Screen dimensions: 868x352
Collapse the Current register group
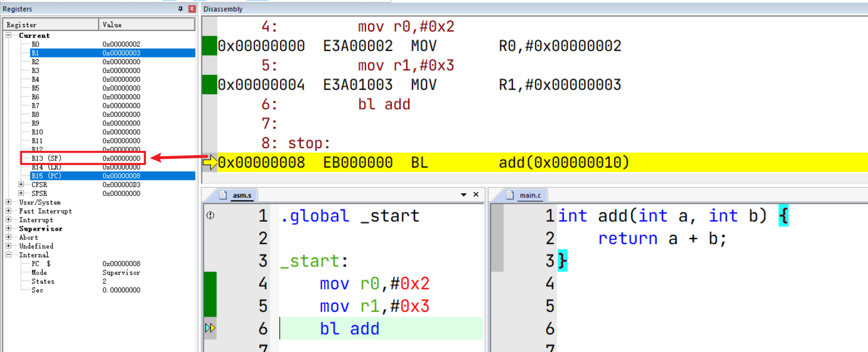click(8, 36)
